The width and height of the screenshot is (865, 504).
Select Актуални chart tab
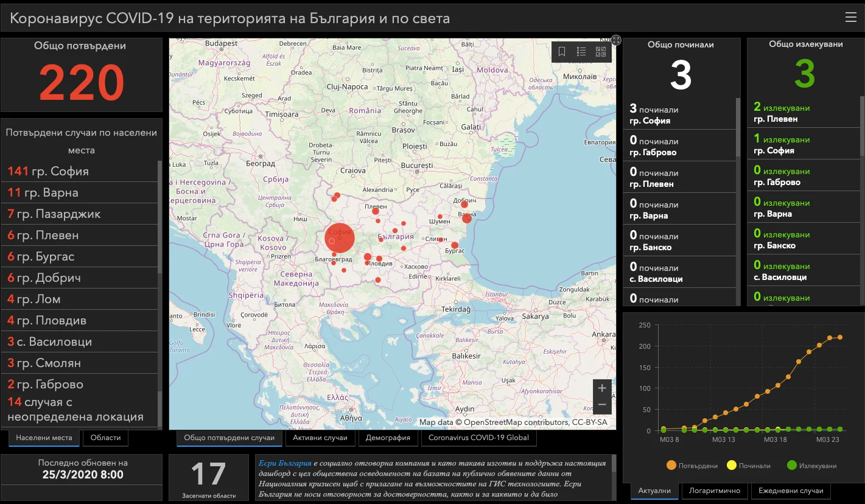[654, 491]
